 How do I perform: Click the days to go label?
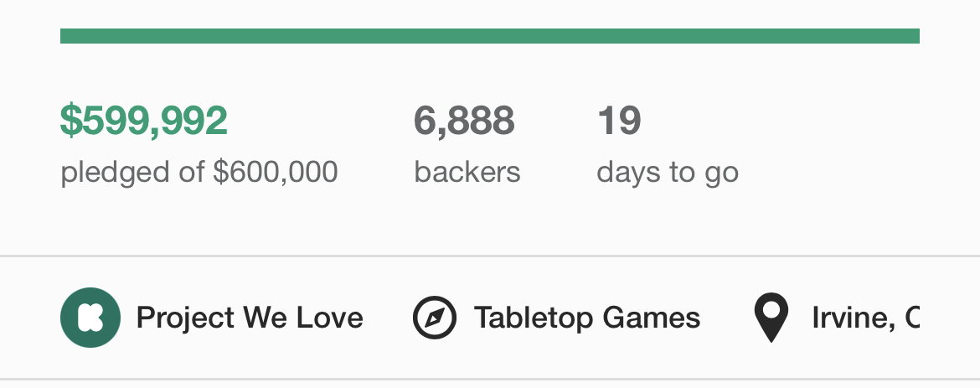click(668, 173)
